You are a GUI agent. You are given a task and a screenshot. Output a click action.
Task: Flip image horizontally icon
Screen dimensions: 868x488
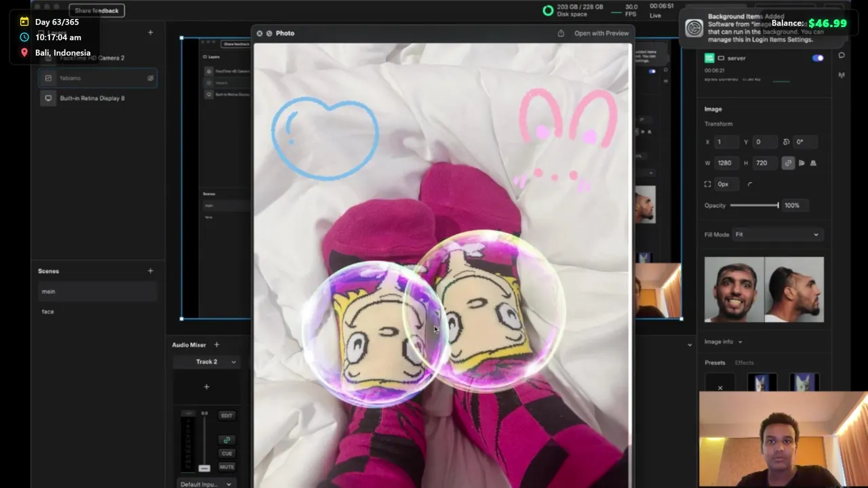tap(802, 163)
